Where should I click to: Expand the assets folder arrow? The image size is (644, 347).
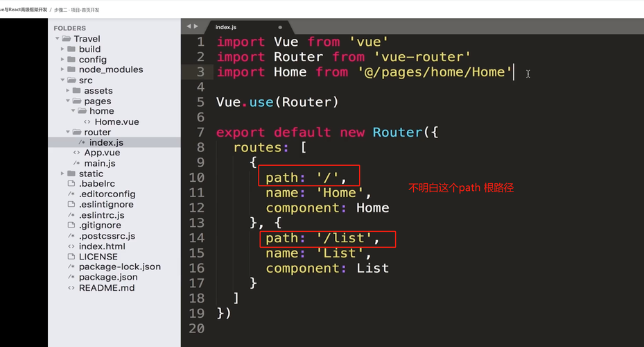pyautogui.click(x=68, y=90)
